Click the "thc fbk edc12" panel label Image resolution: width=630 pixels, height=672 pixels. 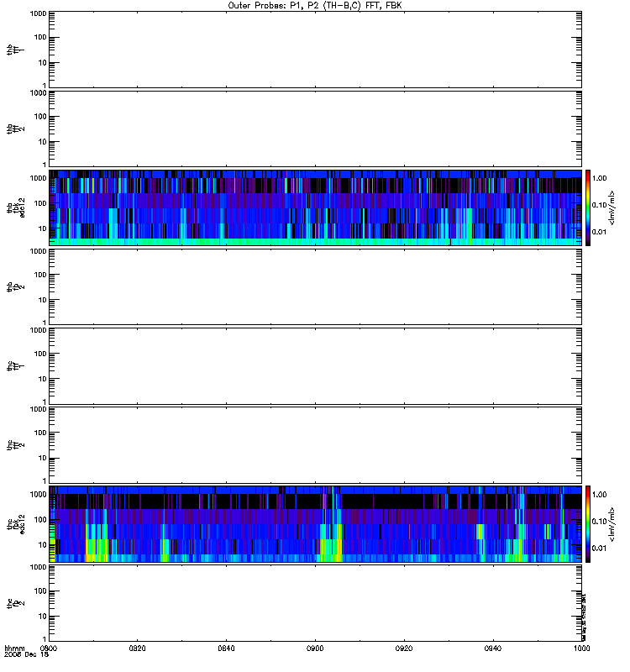click(16, 524)
